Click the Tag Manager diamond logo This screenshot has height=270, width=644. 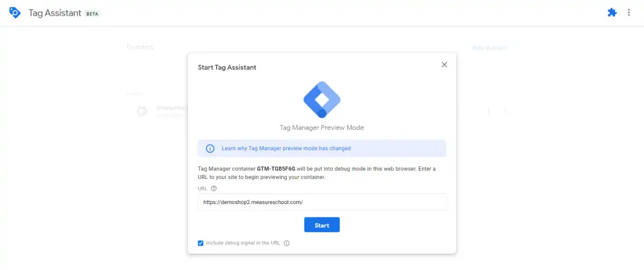[x=322, y=100]
